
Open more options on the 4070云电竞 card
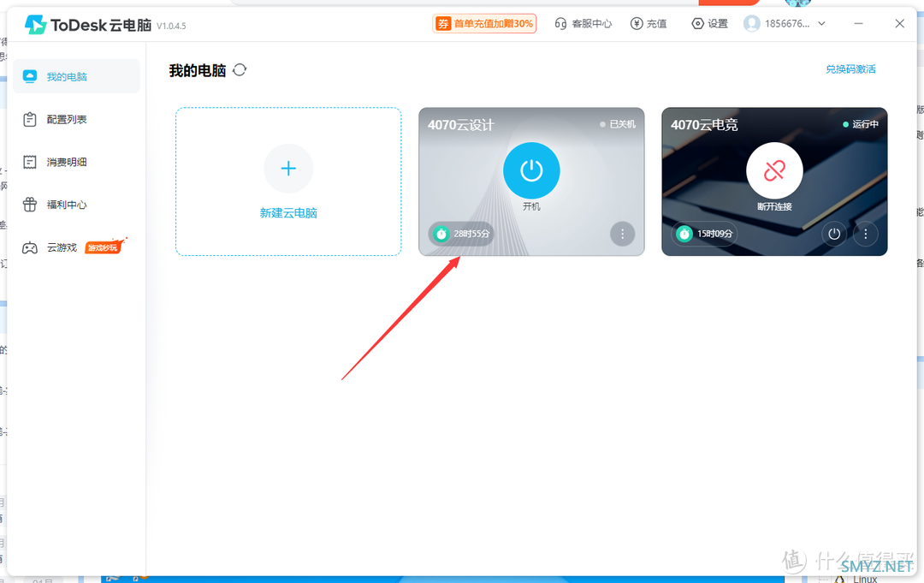click(865, 234)
